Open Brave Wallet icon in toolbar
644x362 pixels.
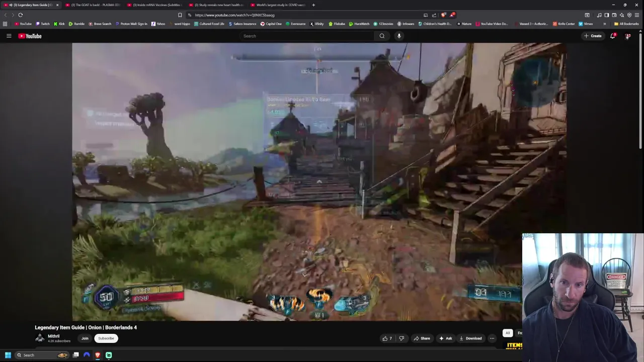614,15
